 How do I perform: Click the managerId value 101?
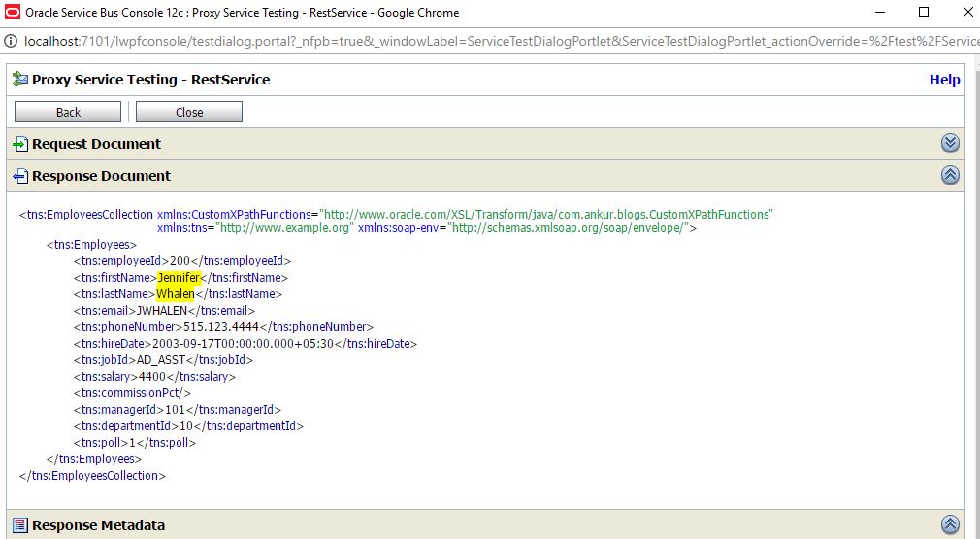coord(175,410)
